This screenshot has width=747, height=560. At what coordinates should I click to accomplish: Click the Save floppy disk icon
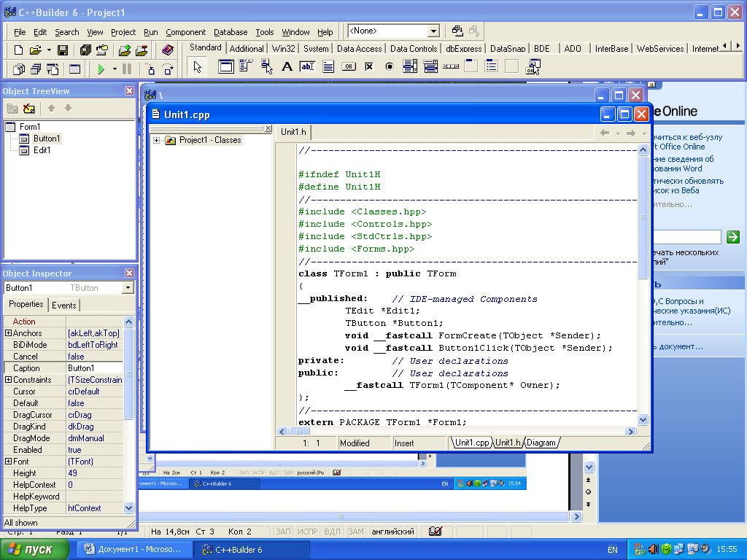(63, 50)
